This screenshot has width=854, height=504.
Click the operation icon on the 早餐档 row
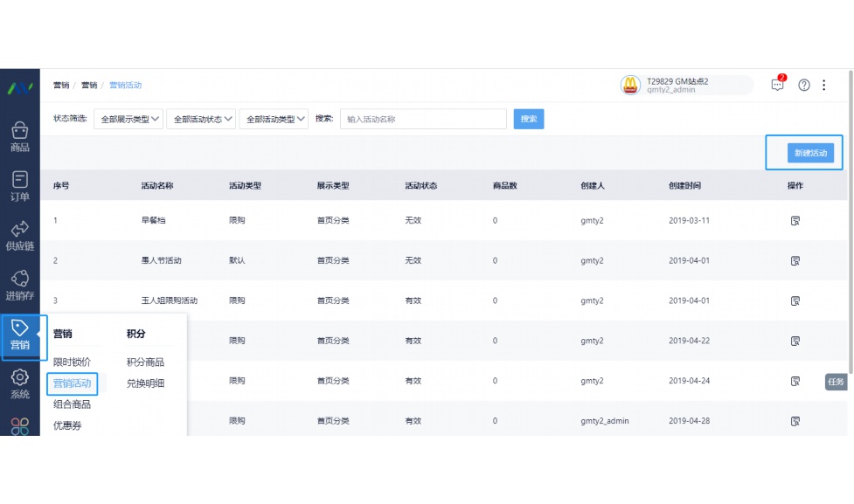[795, 220]
